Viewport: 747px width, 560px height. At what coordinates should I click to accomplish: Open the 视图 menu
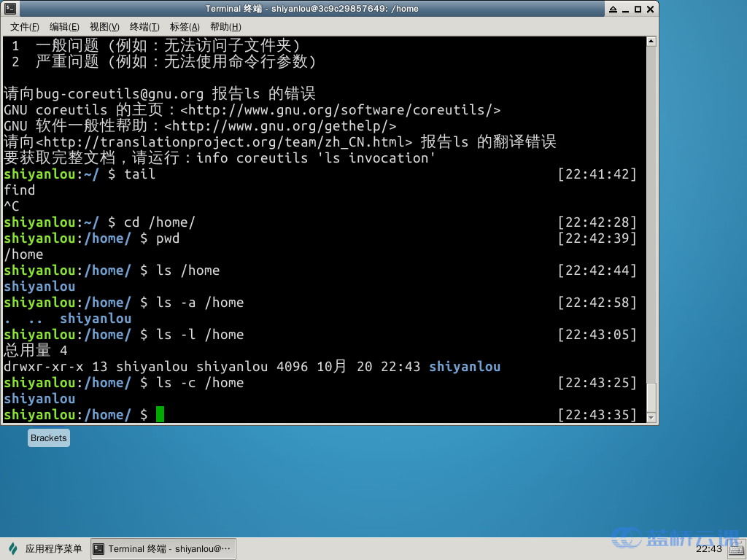click(x=104, y=26)
